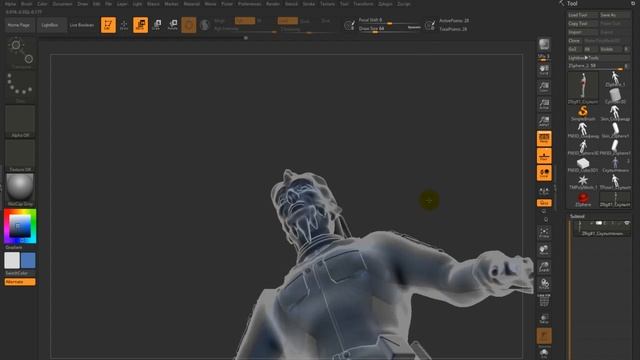Open the MatCap Gray material sphere
Viewport: 640px width, 360px height.
click(x=20, y=189)
